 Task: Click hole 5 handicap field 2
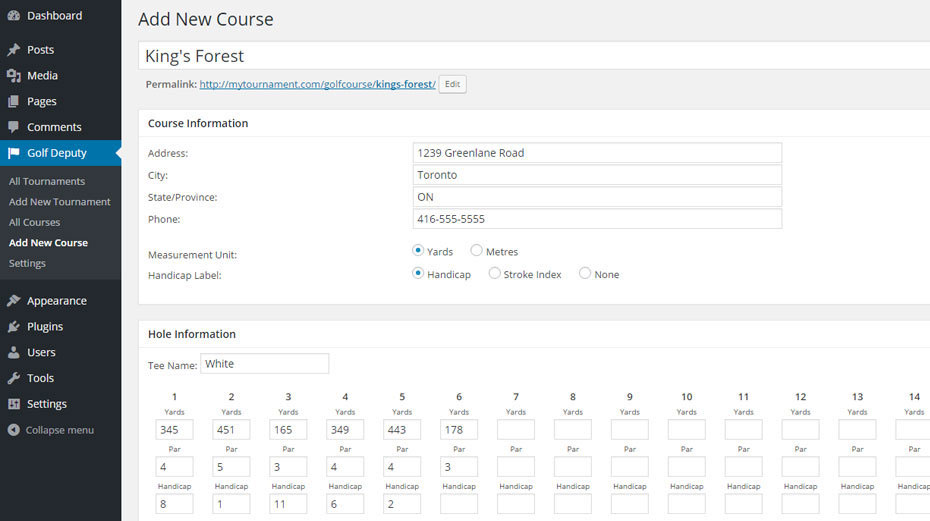[402, 504]
